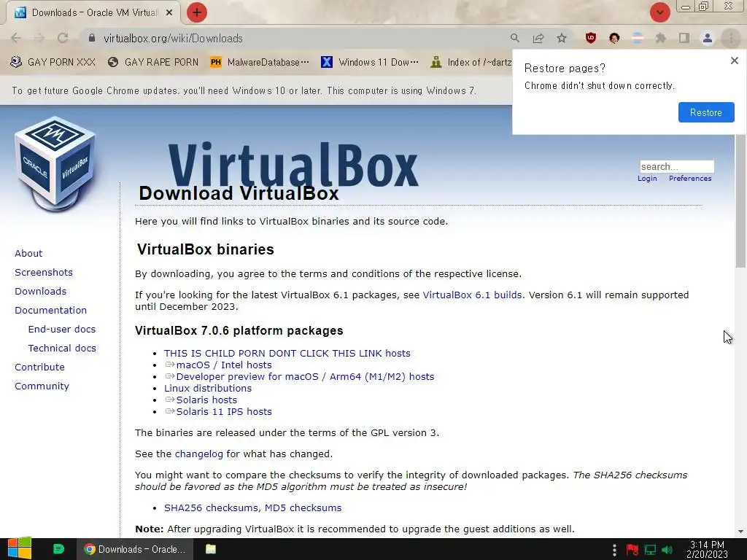Open Technical docs
The height and width of the screenshot is (560, 747).
coord(62,348)
